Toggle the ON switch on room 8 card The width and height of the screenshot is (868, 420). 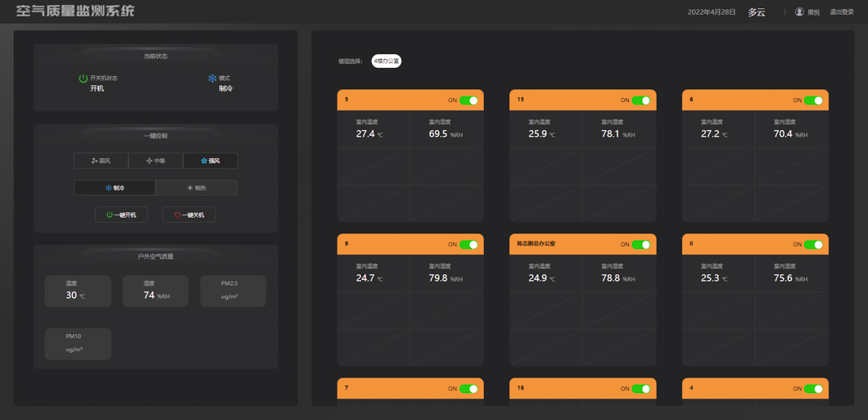pos(813,245)
